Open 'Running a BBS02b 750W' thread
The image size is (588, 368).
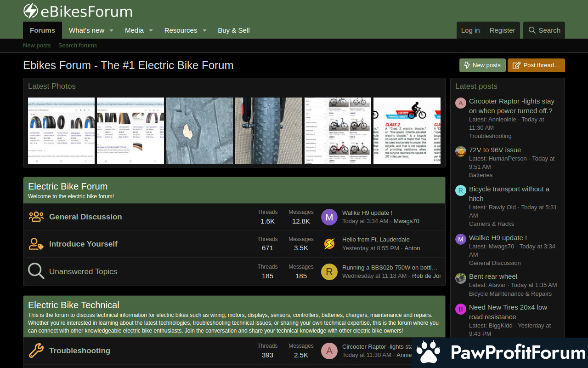pyautogui.click(x=390, y=267)
